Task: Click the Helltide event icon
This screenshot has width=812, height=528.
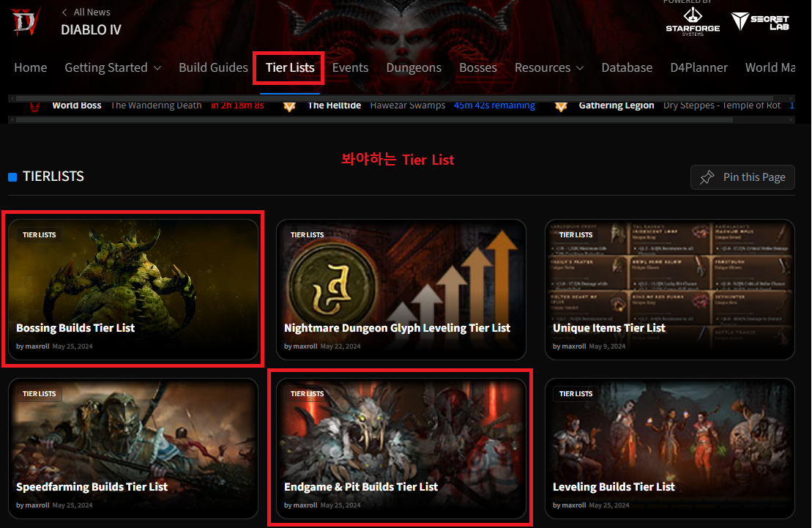Action: (289, 106)
